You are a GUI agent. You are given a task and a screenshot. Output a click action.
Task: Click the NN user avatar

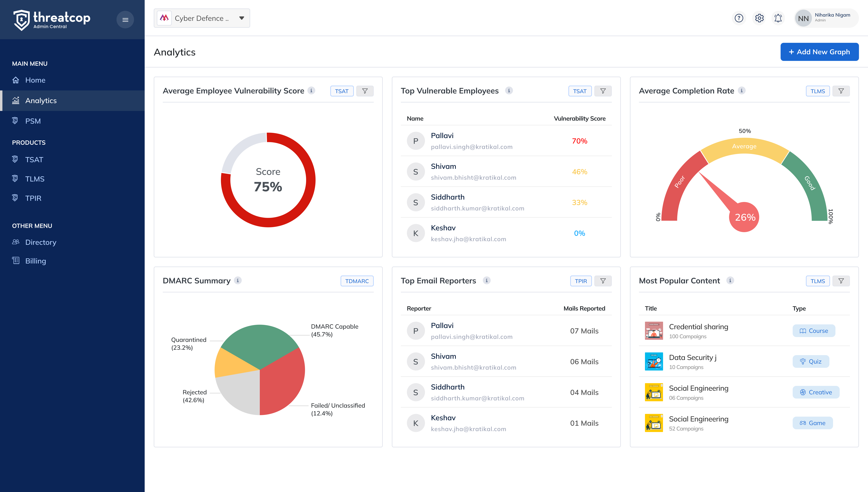[x=803, y=18]
